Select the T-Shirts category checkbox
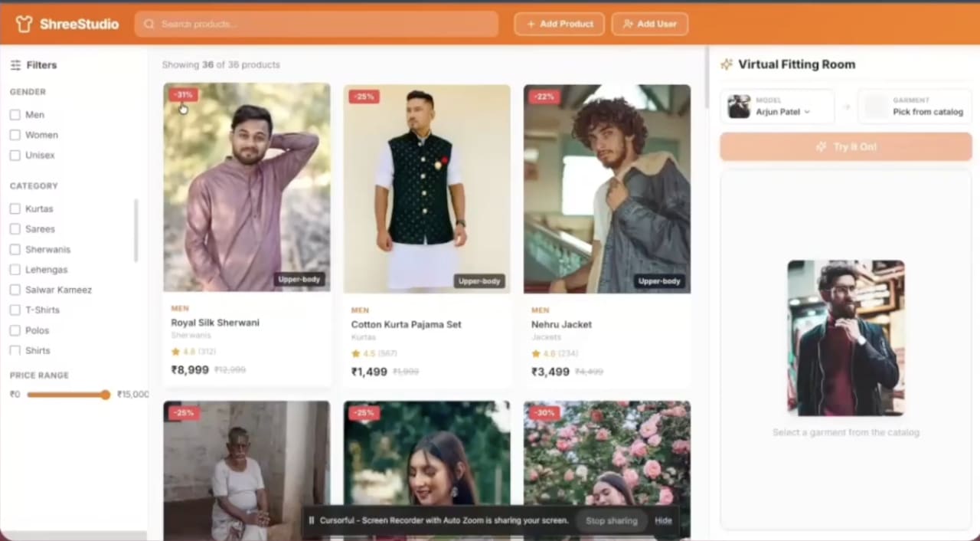 point(15,310)
